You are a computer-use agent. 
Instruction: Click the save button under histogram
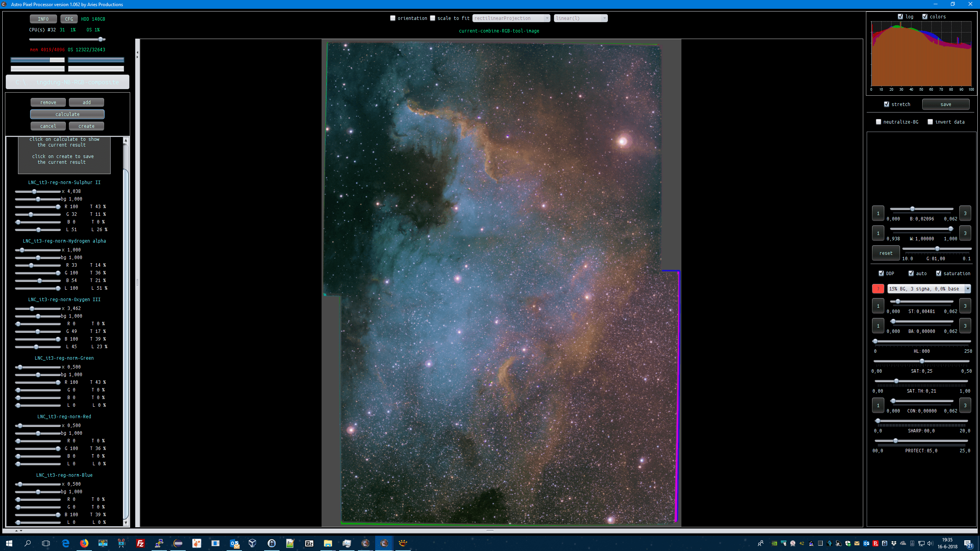(x=946, y=104)
